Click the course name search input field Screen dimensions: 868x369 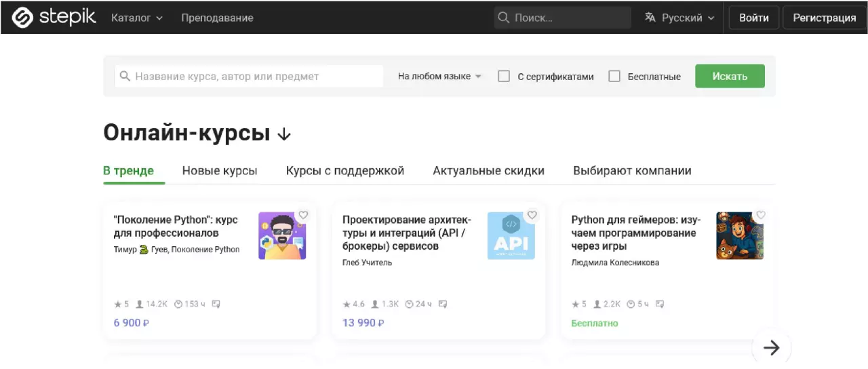(256, 77)
